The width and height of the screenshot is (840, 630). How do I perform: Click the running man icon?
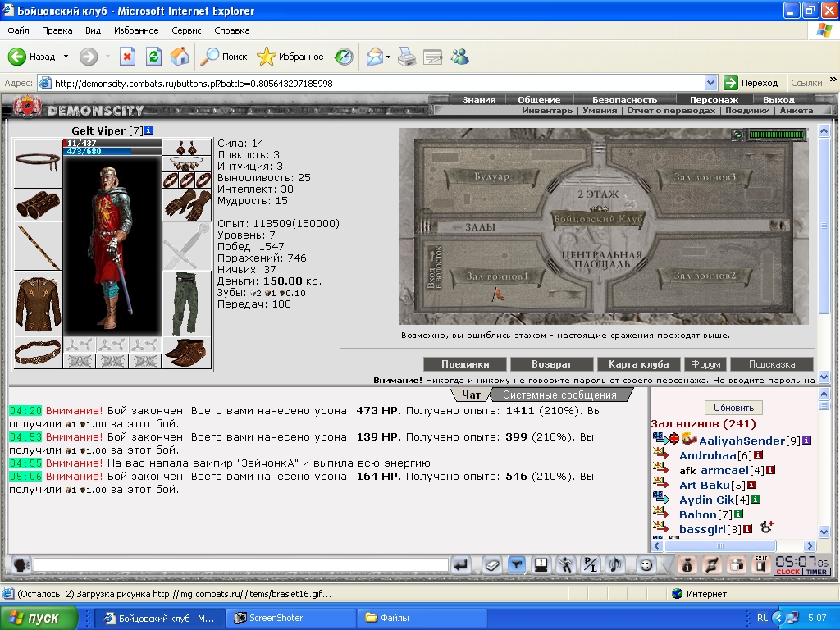coord(566,565)
